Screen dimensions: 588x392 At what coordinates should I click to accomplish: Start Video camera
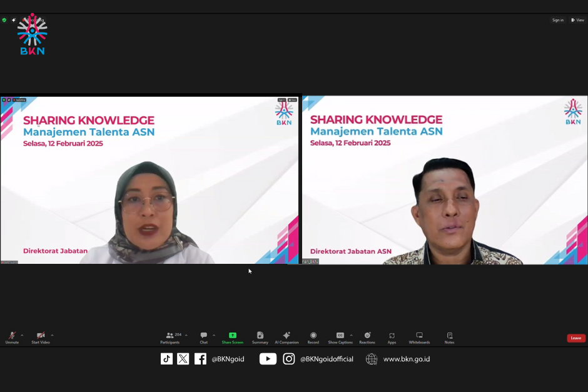click(41, 337)
